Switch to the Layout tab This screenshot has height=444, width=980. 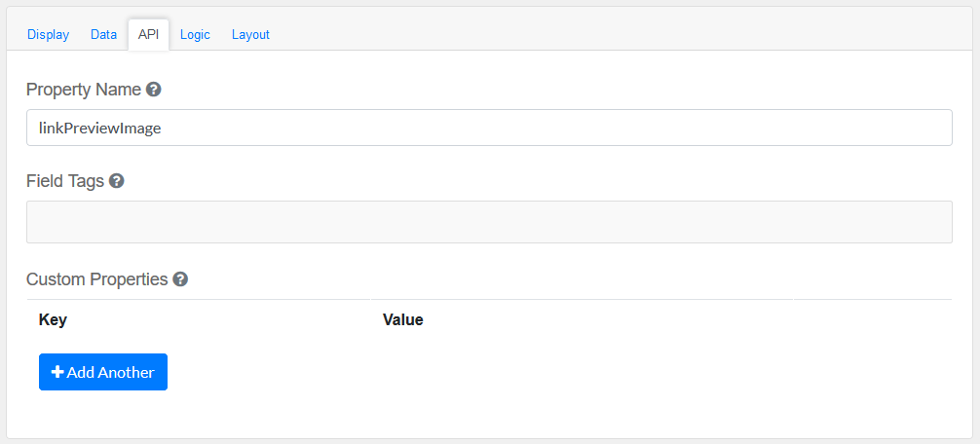(250, 34)
